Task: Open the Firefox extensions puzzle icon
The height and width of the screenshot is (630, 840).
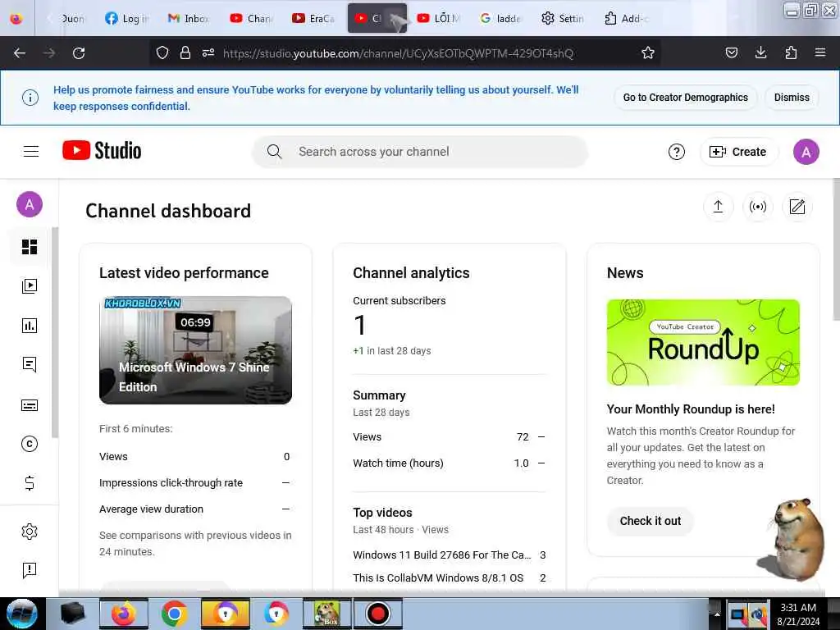Action: (x=791, y=52)
